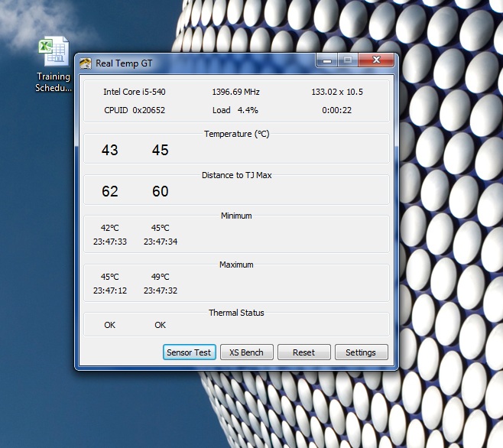Select the Training Schedule Excel desktop icon
503x448 pixels.
click(53, 54)
